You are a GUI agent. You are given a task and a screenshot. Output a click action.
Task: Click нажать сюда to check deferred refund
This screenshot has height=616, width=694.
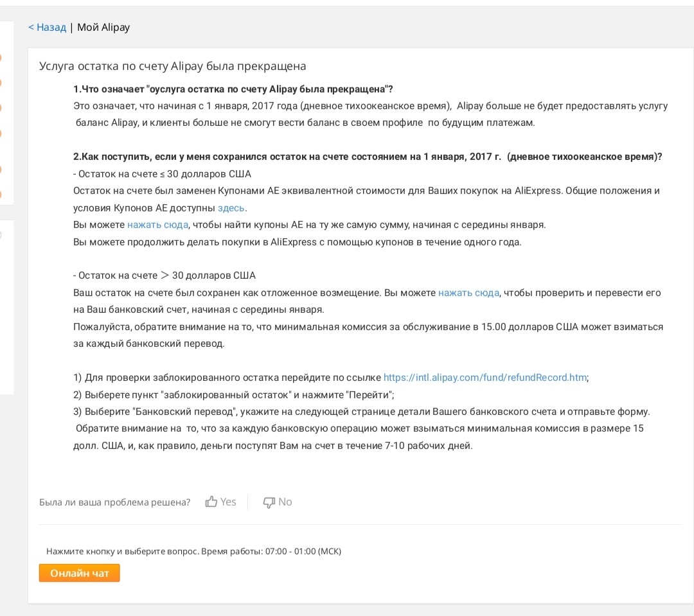click(468, 293)
